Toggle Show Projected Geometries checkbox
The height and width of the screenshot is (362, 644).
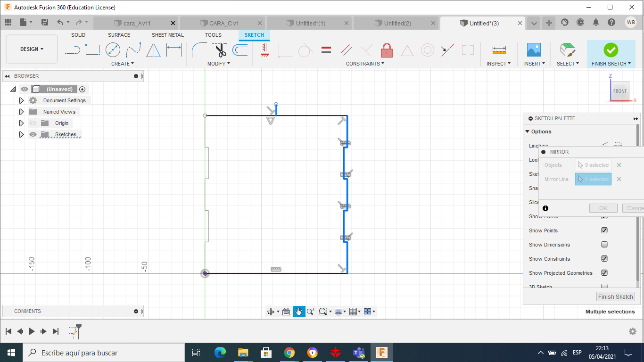pos(604,273)
